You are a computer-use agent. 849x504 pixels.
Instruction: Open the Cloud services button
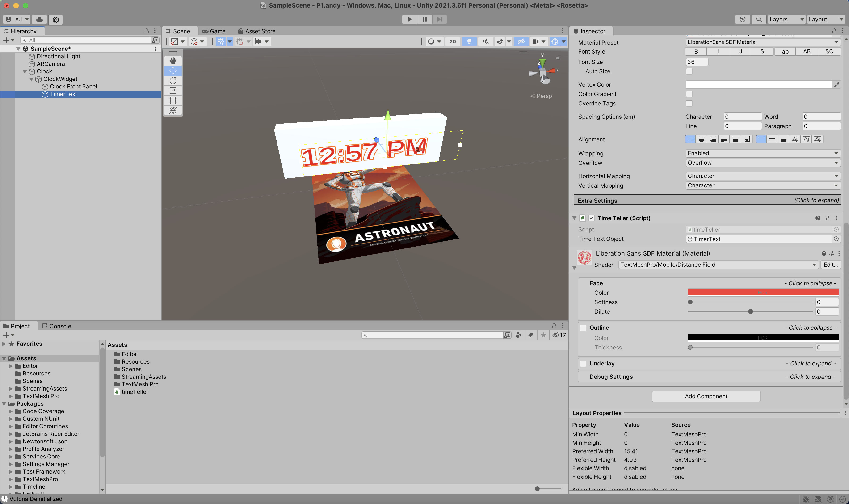[39, 19]
